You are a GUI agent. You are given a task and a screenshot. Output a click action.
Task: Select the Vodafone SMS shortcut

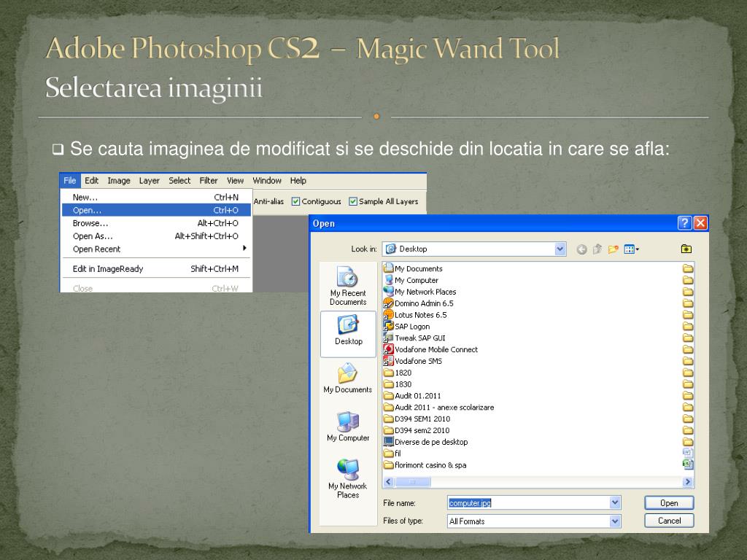pyautogui.click(x=413, y=361)
